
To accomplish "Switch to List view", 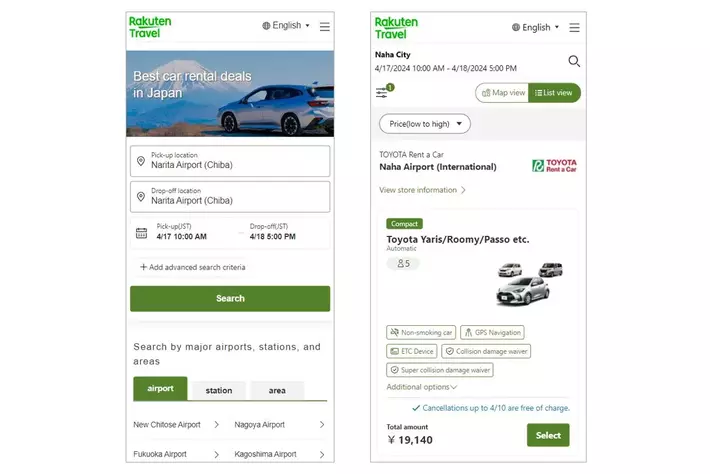I will click(x=554, y=93).
